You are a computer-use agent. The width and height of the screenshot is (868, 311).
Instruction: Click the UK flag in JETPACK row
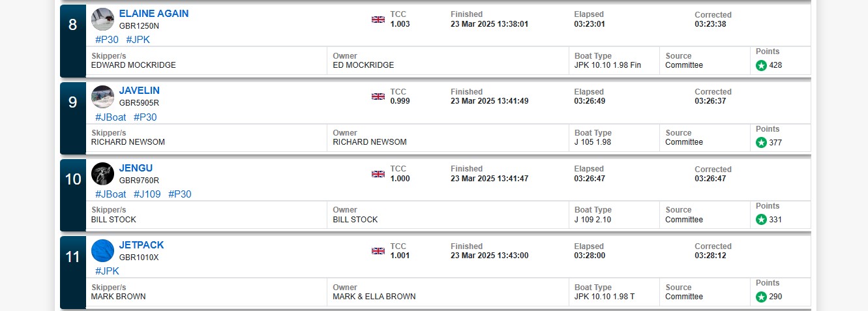378,251
